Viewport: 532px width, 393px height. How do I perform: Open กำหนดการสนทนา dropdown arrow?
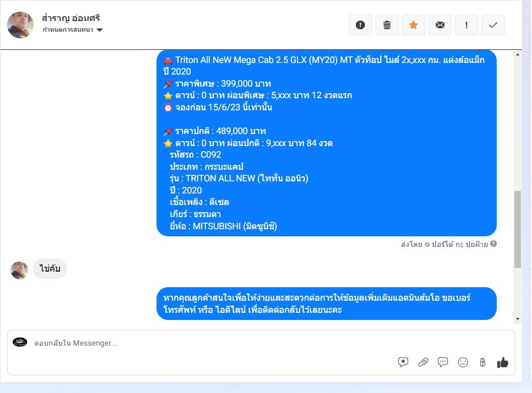point(100,30)
